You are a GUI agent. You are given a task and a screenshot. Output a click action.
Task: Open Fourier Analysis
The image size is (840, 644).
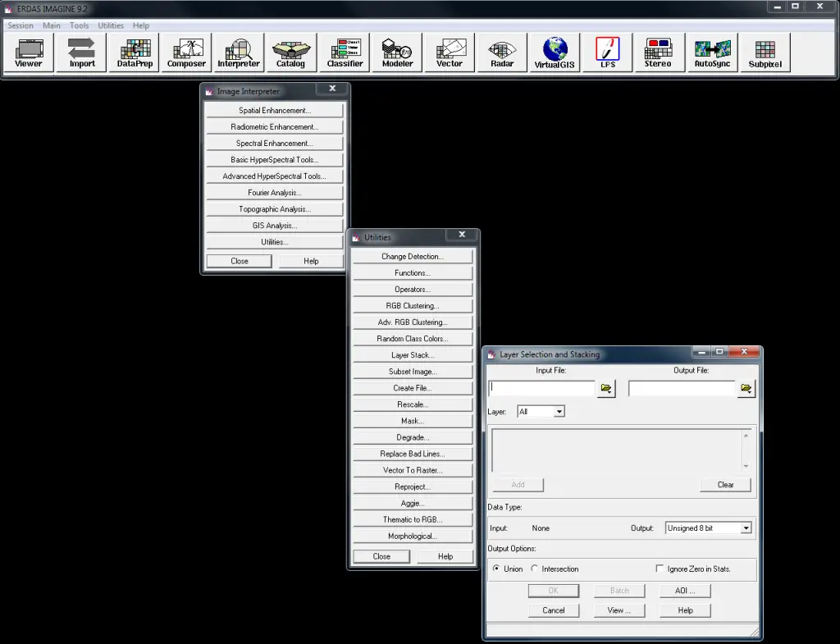[x=274, y=192]
